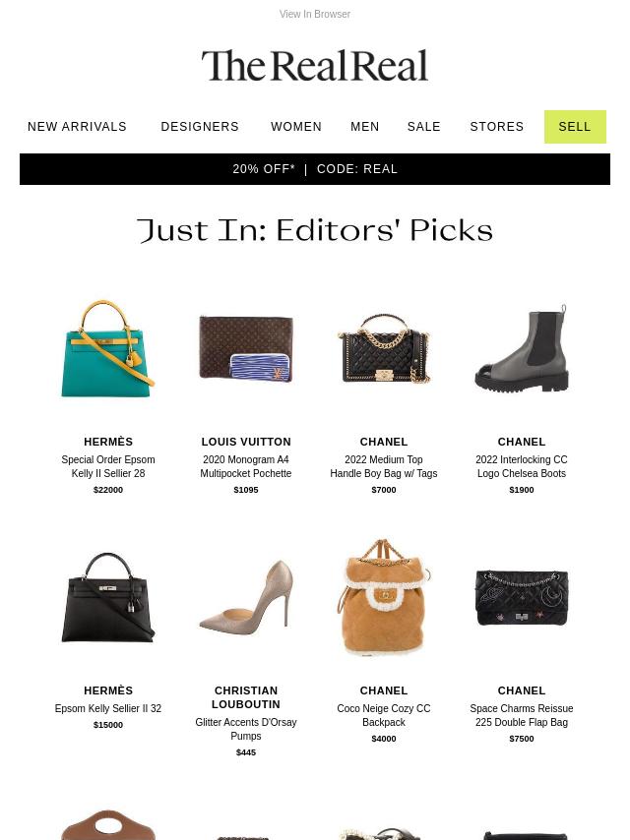This screenshot has width=630, height=840.
Task: View the Chanel Coco Neige backpack image
Action: click(x=383, y=597)
